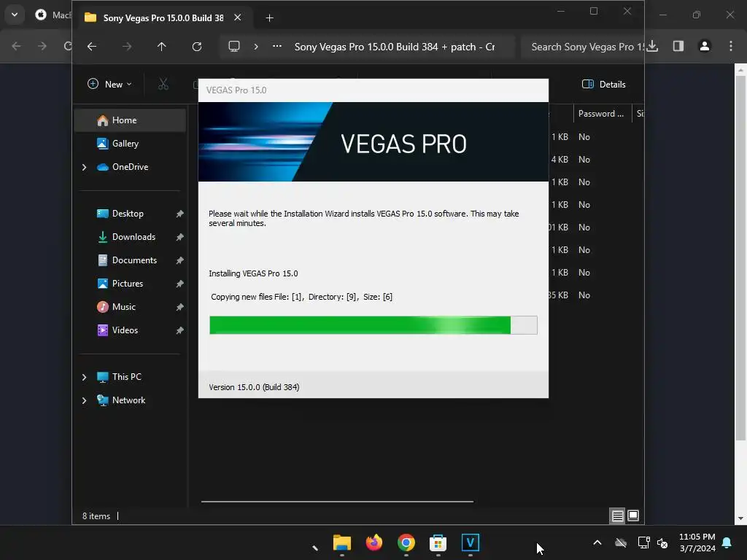Select Network in navigation pane
The width and height of the screenshot is (747, 560).
(128, 400)
